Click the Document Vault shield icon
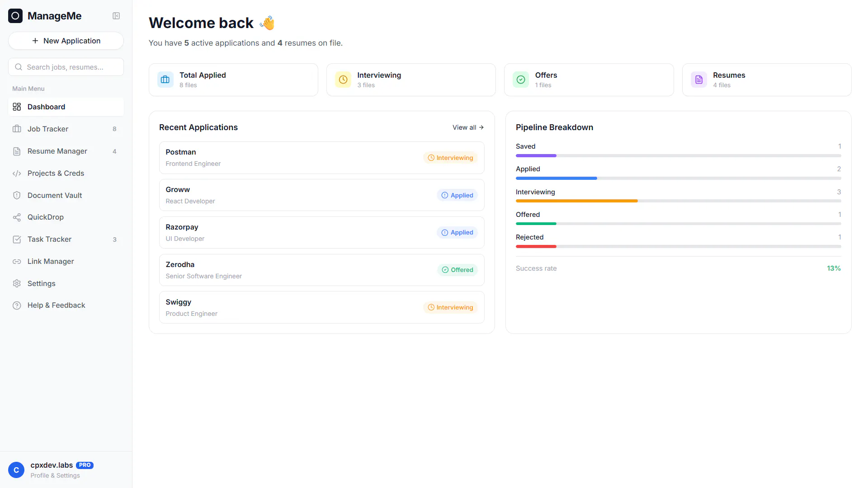 point(17,195)
